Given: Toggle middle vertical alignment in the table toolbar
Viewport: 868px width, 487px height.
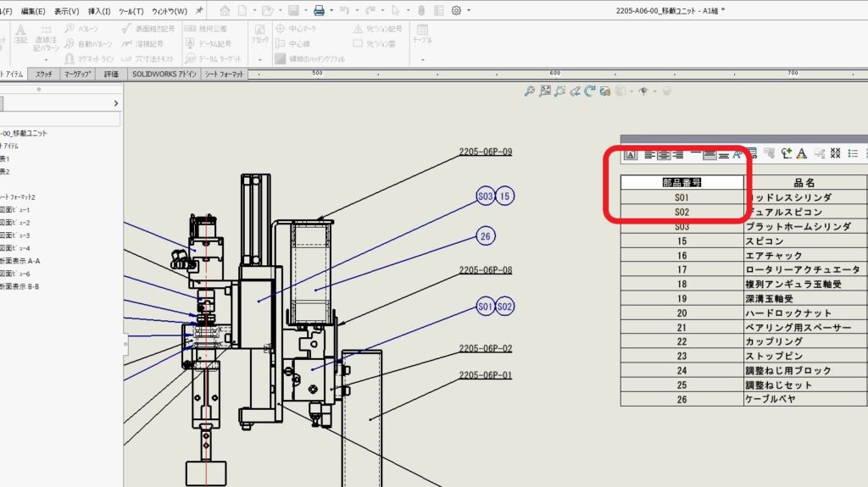Looking at the screenshot, I should (x=709, y=154).
